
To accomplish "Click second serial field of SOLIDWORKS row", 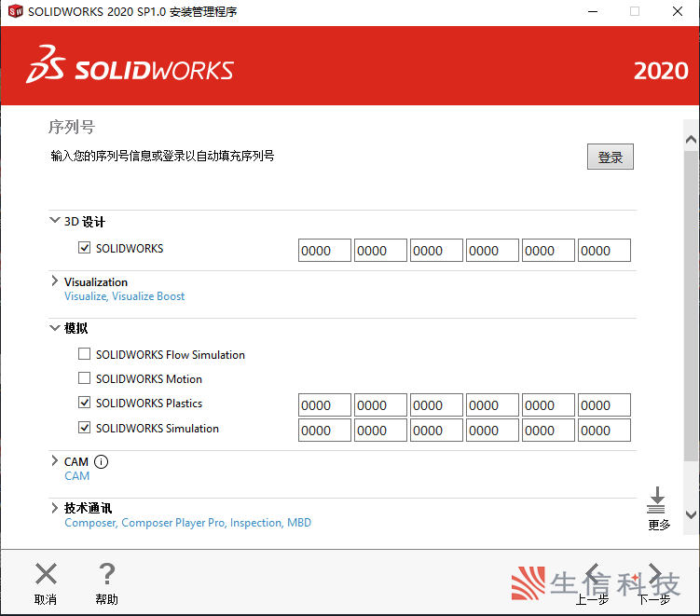I will point(380,251).
